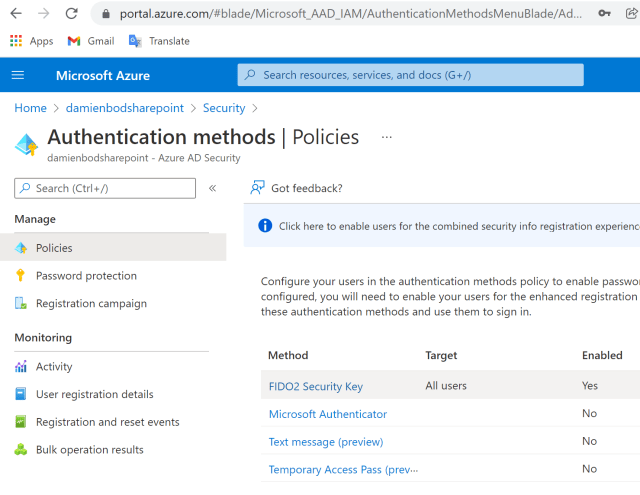640x495 pixels.
Task: Open the Azure portal hamburger menu
Action: click(17, 76)
